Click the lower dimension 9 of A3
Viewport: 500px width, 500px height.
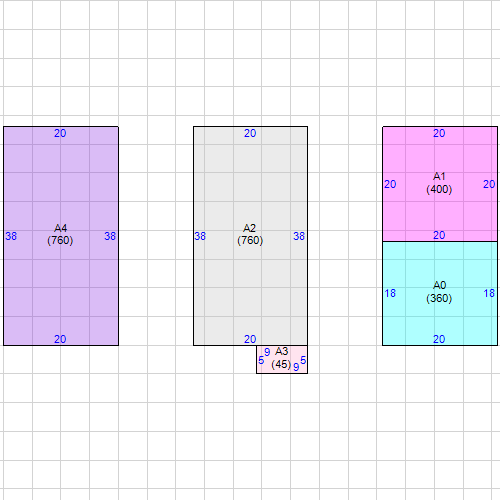(x=296, y=367)
